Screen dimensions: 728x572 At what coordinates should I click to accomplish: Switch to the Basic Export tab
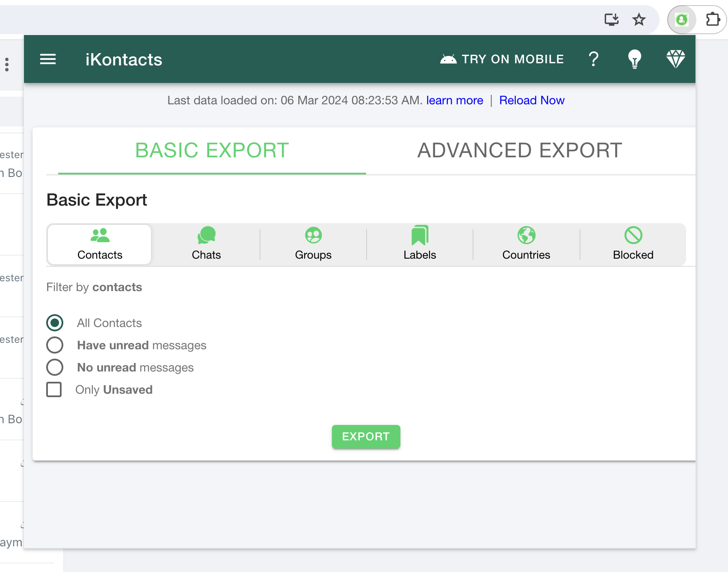point(212,150)
